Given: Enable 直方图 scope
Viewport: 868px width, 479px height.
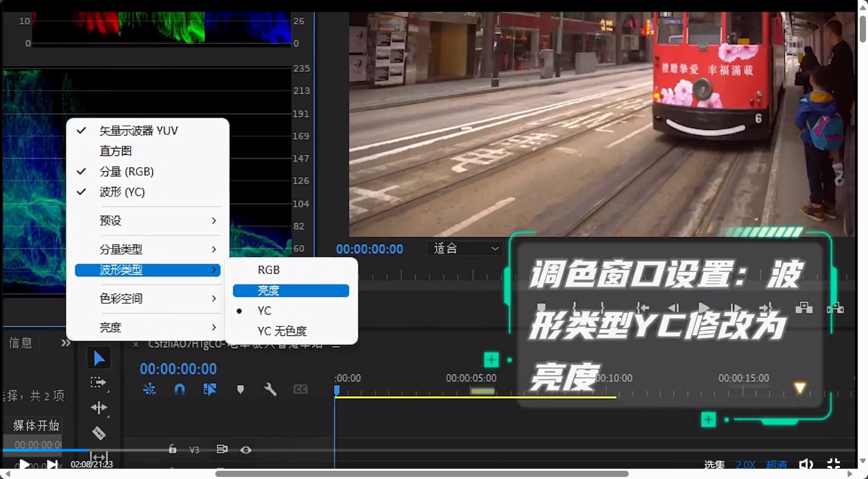Looking at the screenshot, I should coord(147,151).
